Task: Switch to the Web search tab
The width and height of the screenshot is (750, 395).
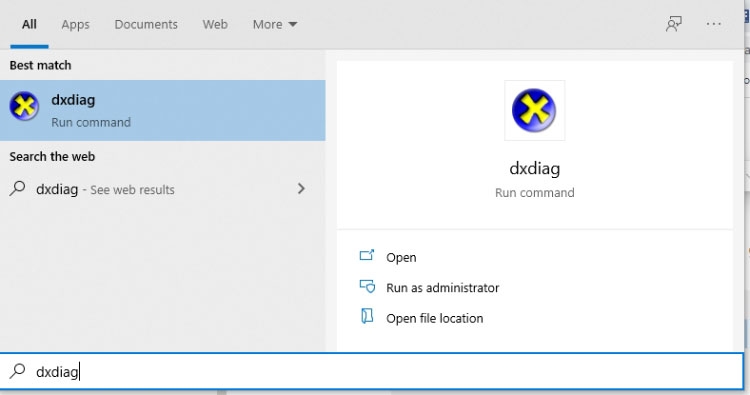Action: pyautogui.click(x=215, y=24)
